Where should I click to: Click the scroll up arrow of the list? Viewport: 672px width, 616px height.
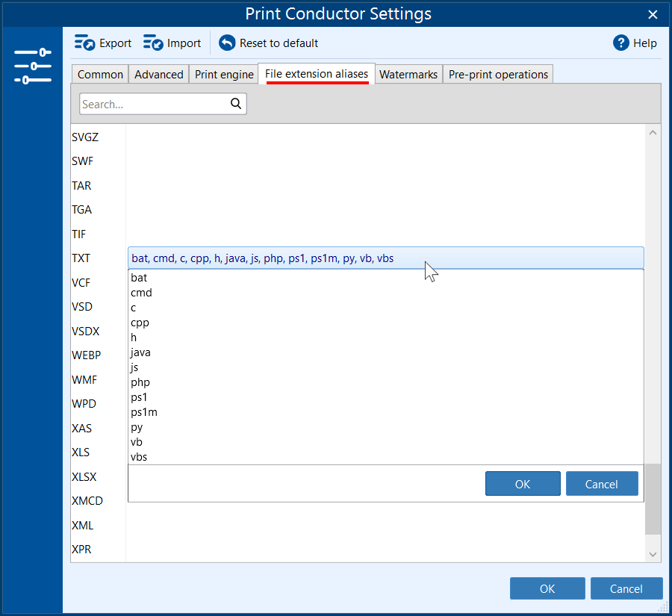click(653, 133)
